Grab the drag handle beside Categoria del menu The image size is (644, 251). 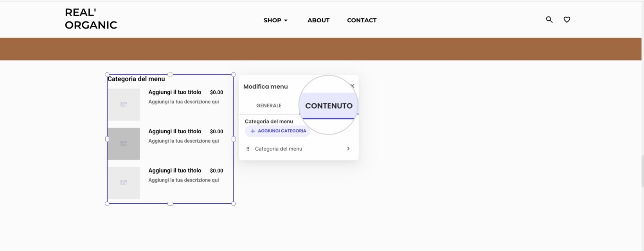tap(248, 149)
